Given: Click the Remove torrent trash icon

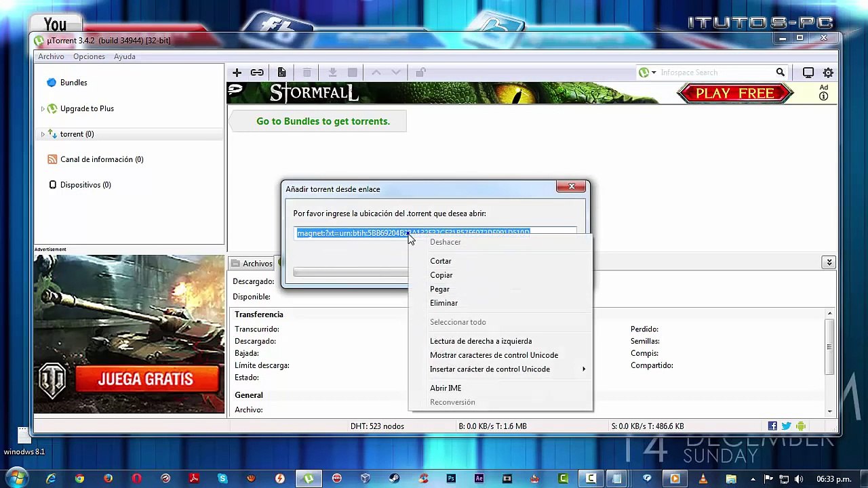Looking at the screenshot, I should (307, 73).
